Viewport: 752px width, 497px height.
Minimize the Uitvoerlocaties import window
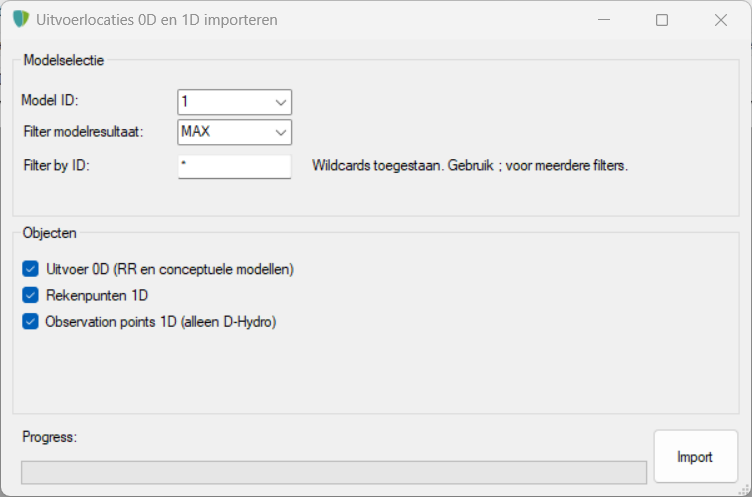[x=604, y=20]
